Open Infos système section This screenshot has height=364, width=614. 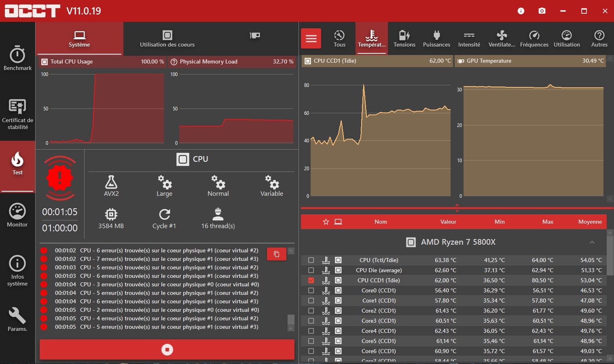coord(17,271)
